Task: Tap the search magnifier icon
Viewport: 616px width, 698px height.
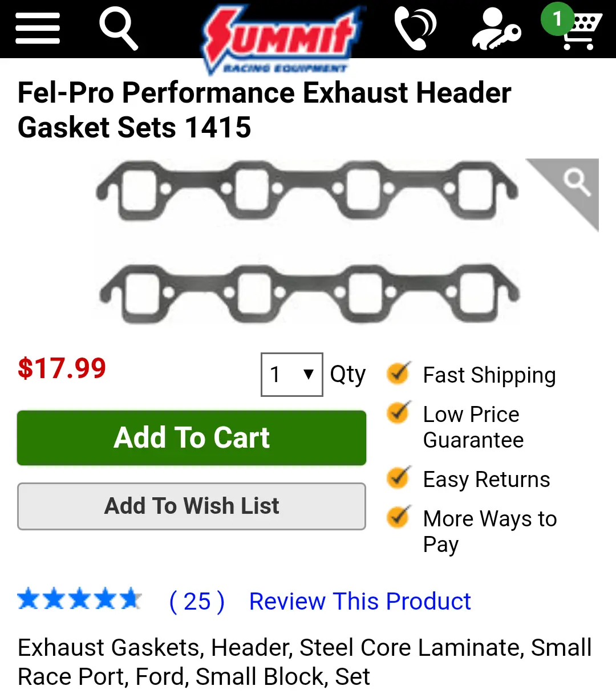Action: click(x=119, y=28)
